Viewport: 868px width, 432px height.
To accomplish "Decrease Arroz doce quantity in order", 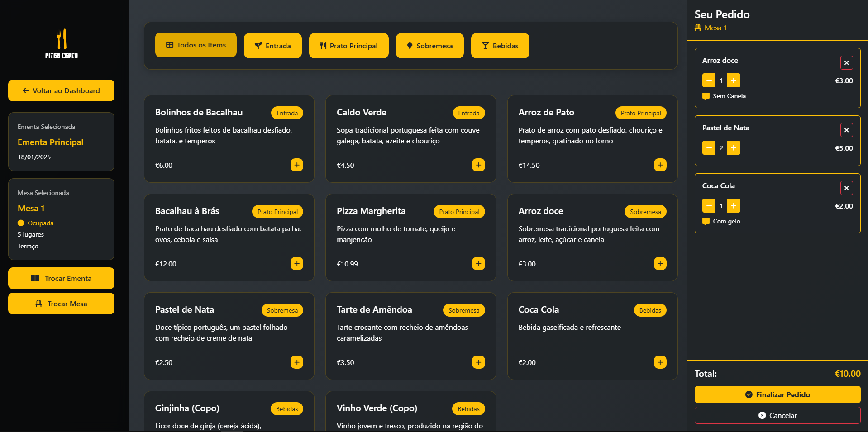I will point(709,81).
